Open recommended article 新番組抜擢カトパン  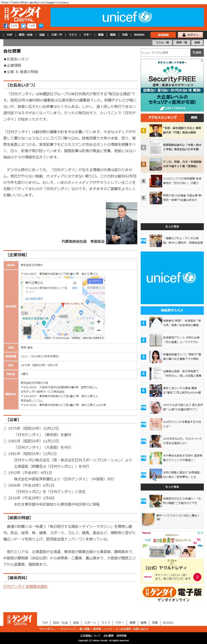[x=172, y=357]
